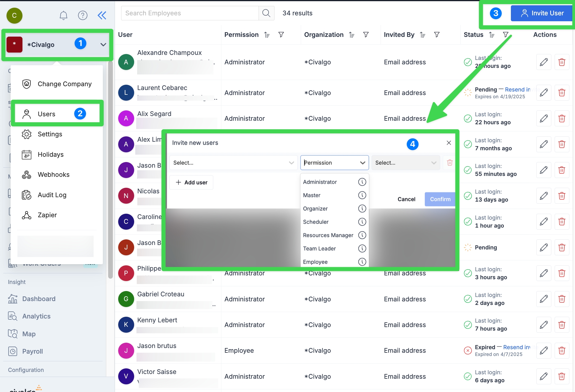This screenshot has width=575, height=392.
Task: Filter the Permission column
Action: pyautogui.click(x=281, y=35)
